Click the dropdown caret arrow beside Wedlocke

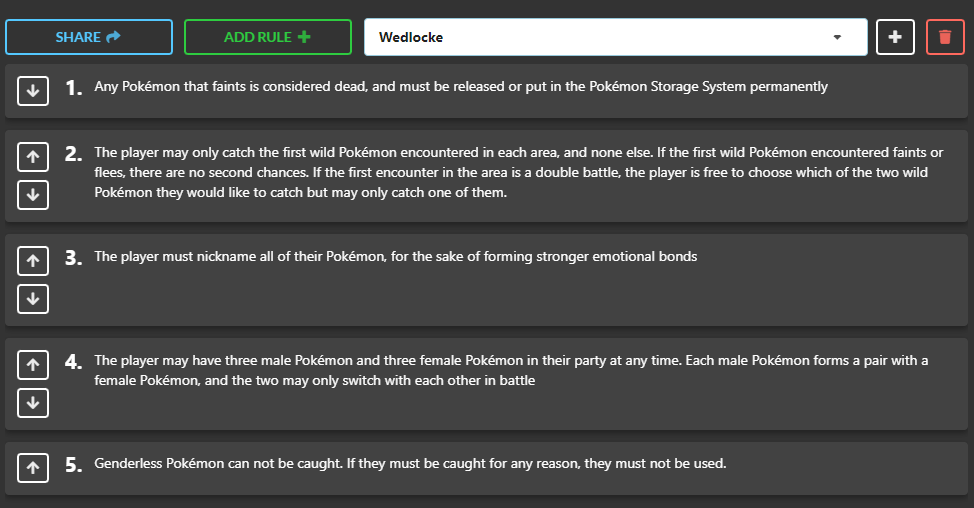click(837, 37)
